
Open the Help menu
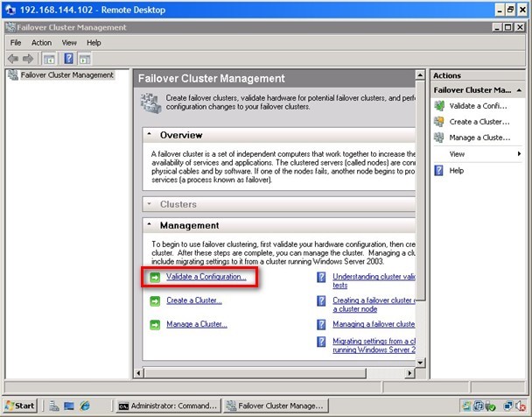[x=94, y=43]
